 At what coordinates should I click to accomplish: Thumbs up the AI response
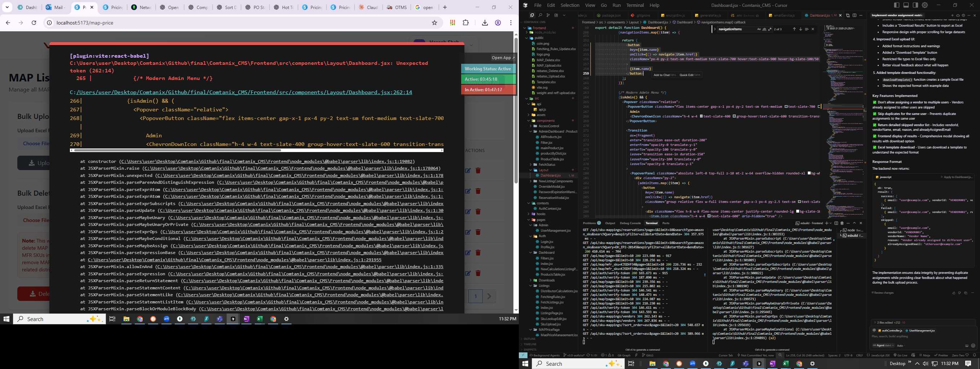[954, 294]
